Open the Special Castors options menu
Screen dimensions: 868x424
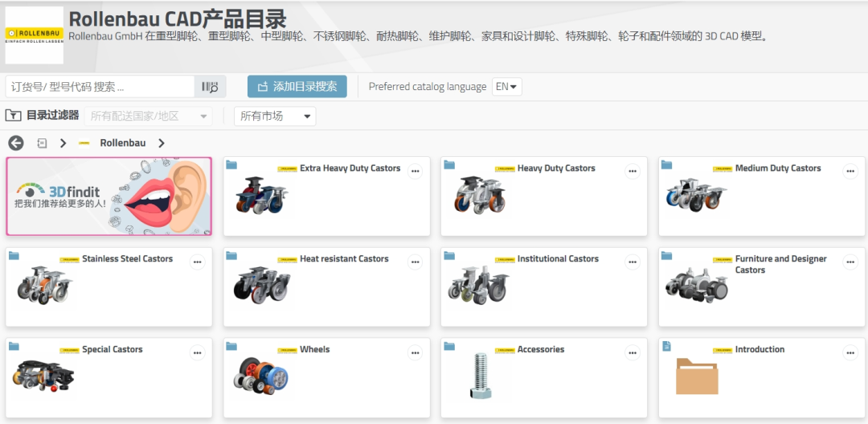198,352
